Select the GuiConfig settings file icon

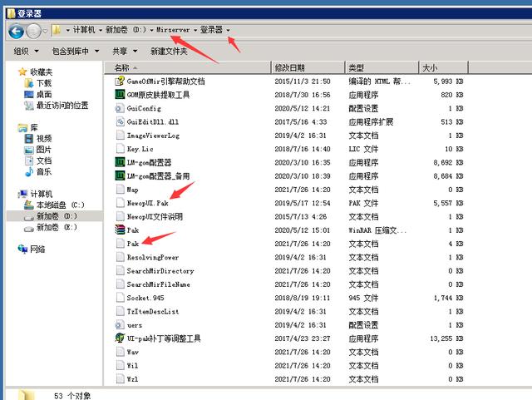pos(120,108)
